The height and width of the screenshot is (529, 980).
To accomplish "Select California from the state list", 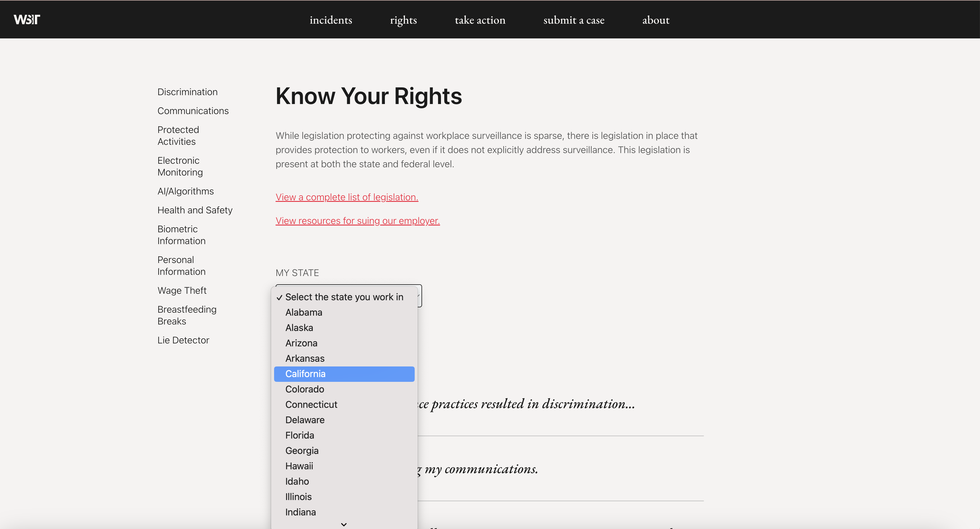I will tap(344, 374).
